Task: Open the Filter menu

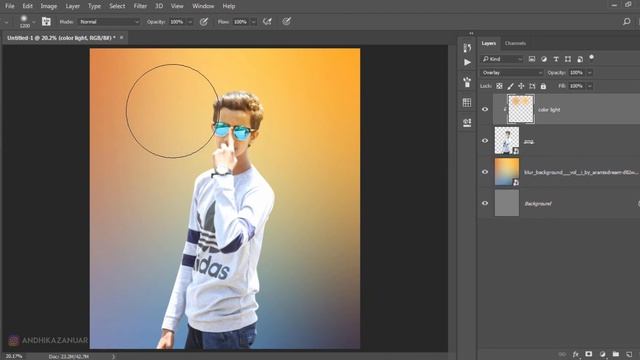Action: 140,6
